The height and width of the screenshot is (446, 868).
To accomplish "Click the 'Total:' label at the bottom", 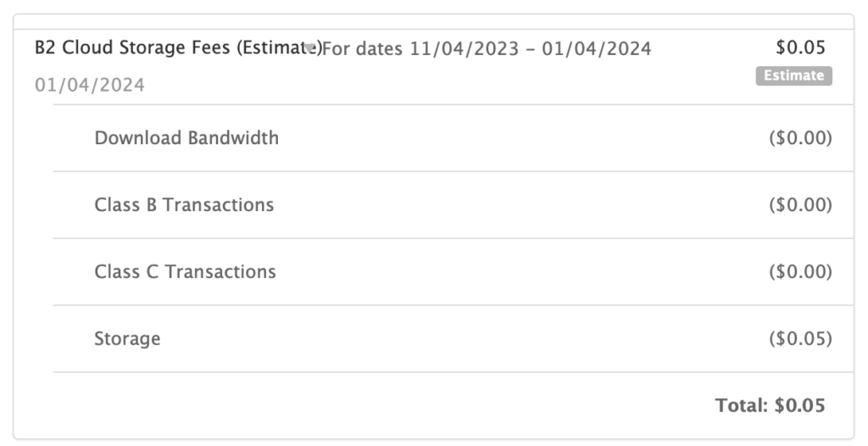I will click(x=742, y=405).
